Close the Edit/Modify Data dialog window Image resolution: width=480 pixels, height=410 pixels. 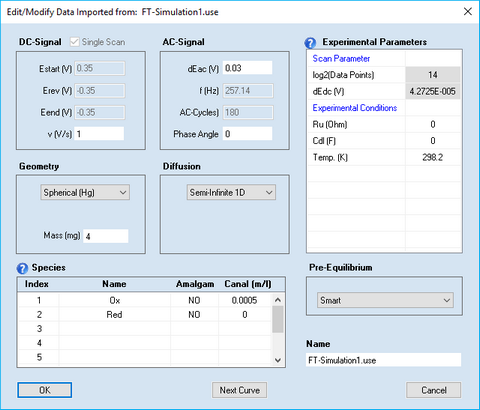(468, 12)
